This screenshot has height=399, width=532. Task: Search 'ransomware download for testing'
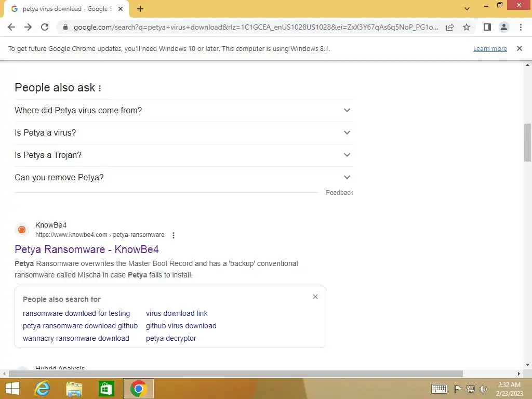[76, 313]
